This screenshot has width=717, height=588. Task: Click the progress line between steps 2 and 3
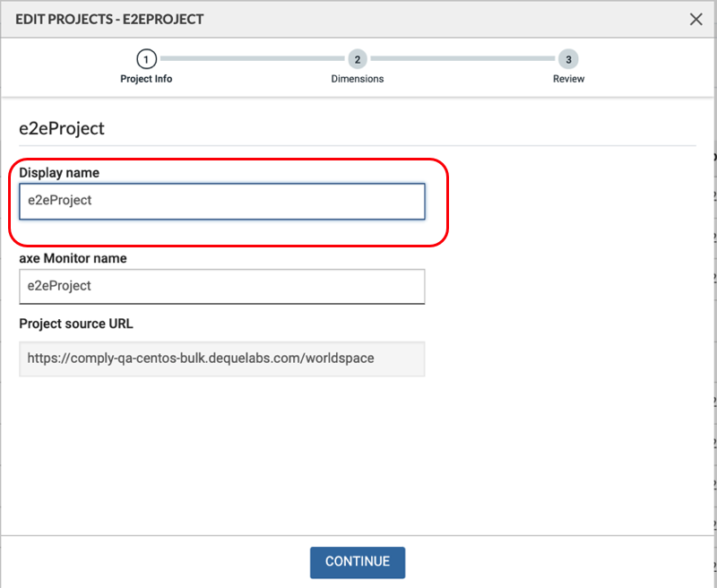point(462,58)
